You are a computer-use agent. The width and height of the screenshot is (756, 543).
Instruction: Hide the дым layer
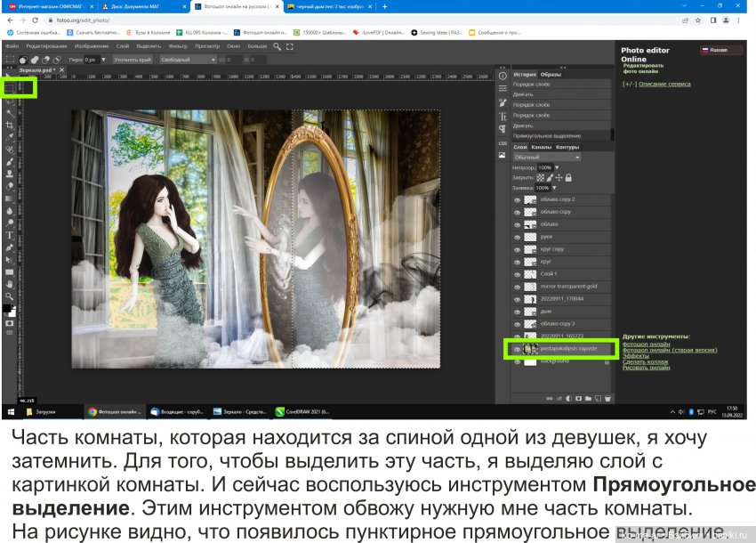[x=516, y=312]
